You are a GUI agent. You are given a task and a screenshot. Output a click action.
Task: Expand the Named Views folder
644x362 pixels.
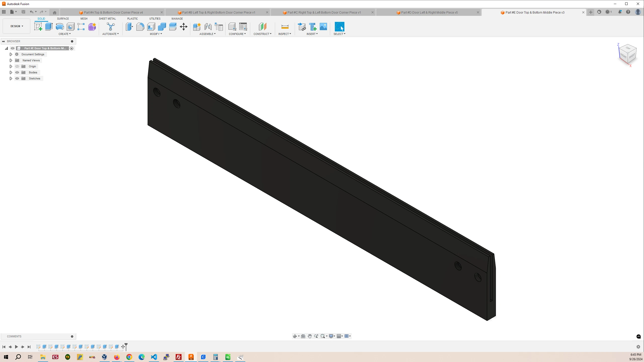11,60
